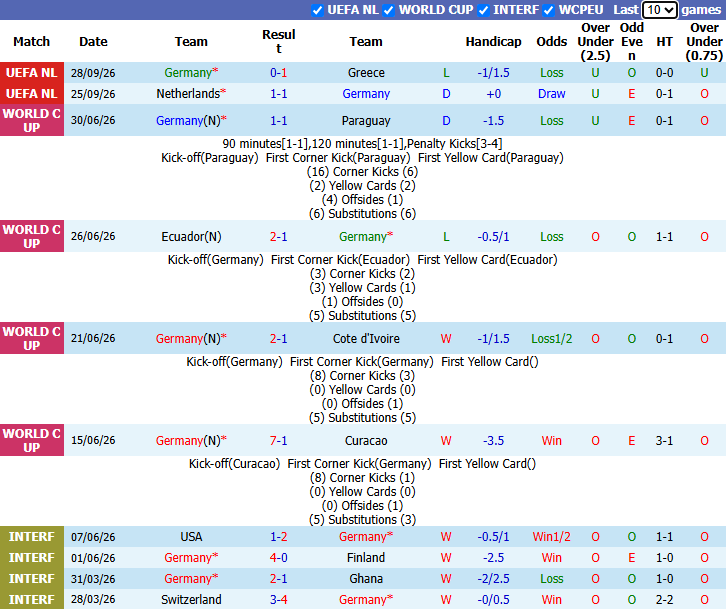Click the Curacao team name
Viewport: 726px width, 609px height.
366,440
